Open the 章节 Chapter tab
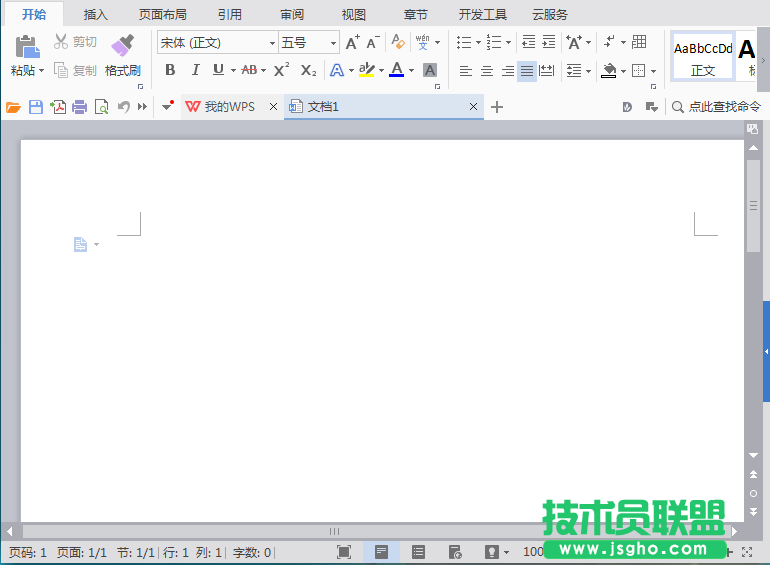Image resolution: width=770 pixels, height=565 pixels. click(x=415, y=15)
